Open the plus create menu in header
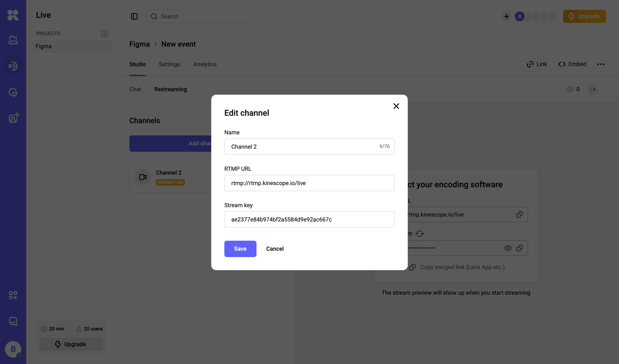619x364 pixels. 506,16
